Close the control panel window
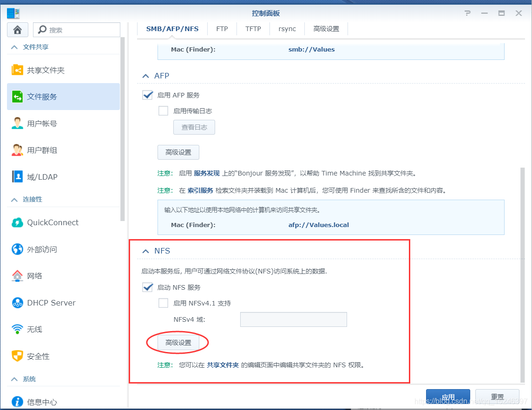The width and height of the screenshot is (532, 410). coord(519,13)
